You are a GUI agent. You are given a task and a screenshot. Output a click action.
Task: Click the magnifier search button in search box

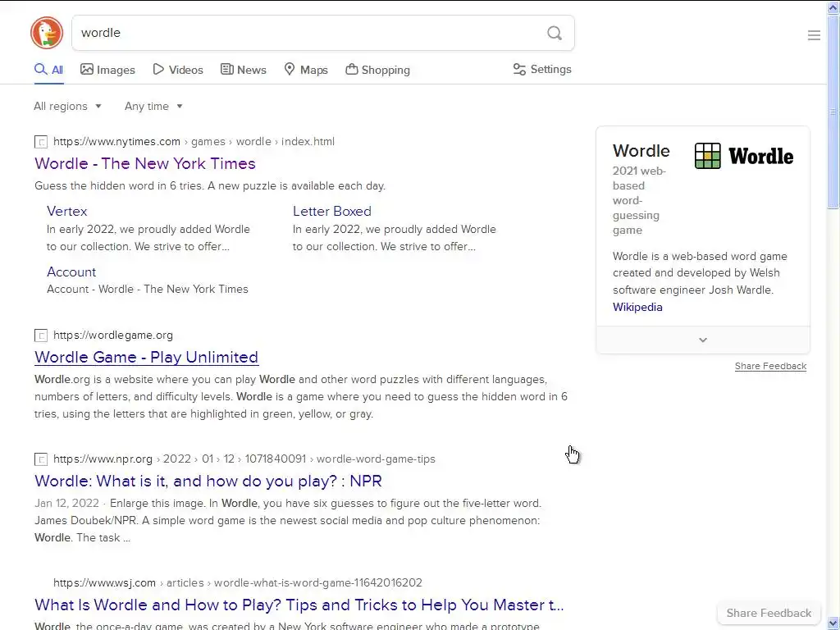pyautogui.click(x=555, y=33)
